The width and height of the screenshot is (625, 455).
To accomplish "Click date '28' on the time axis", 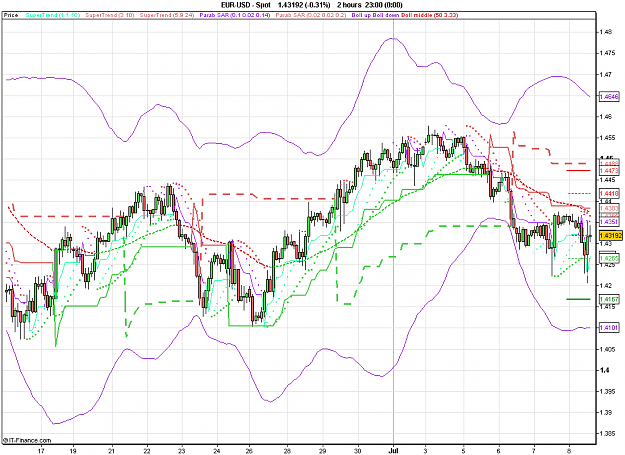I will point(287,451).
